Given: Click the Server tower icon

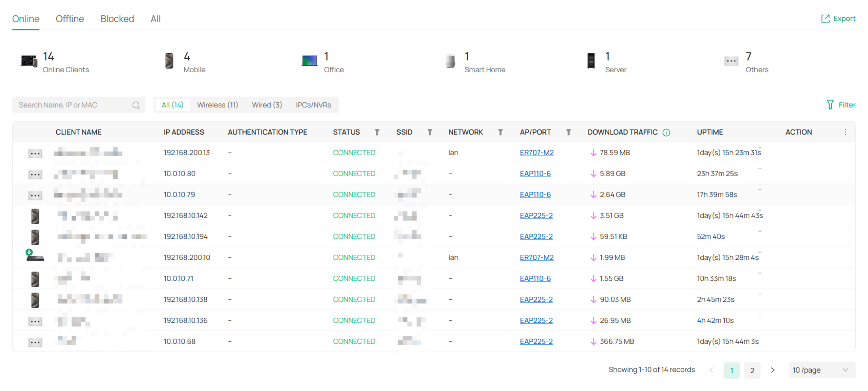Looking at the screenshot, I should coord(591,61).
